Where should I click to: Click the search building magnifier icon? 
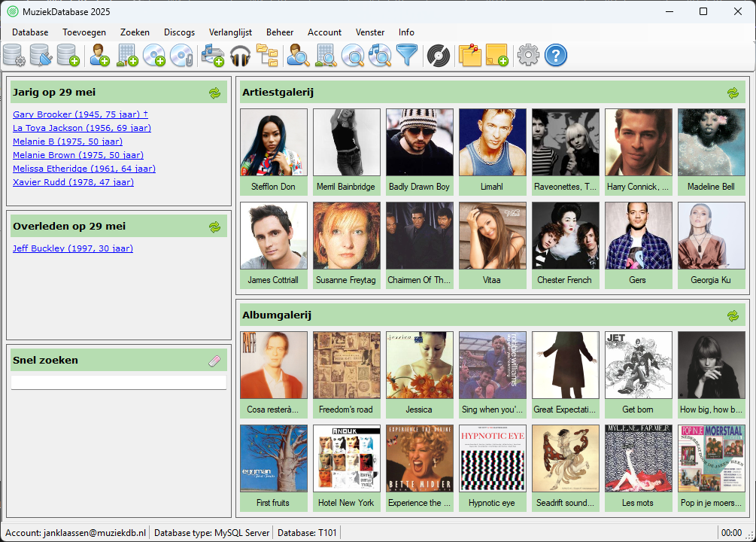coord(326,55)
